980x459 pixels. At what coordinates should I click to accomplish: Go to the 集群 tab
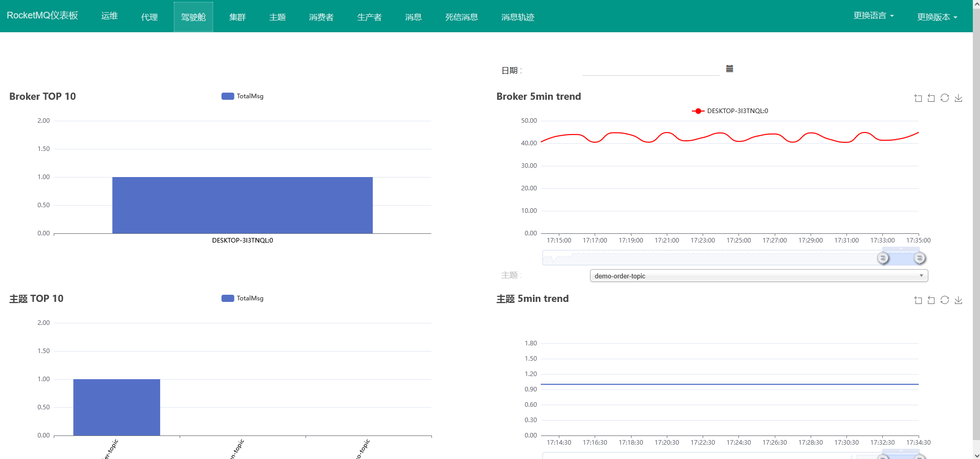click(237, 17)
